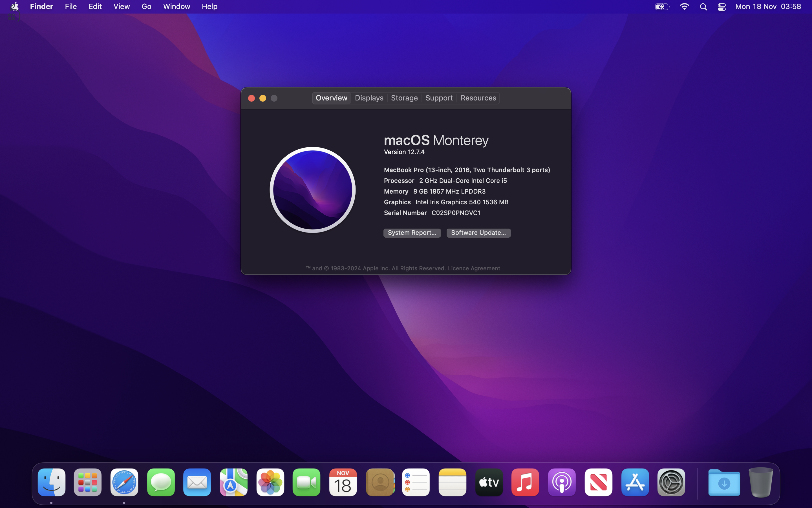Switch to the Displays tab
This screenshot has height=508, width=812.
tap(369, 98)
